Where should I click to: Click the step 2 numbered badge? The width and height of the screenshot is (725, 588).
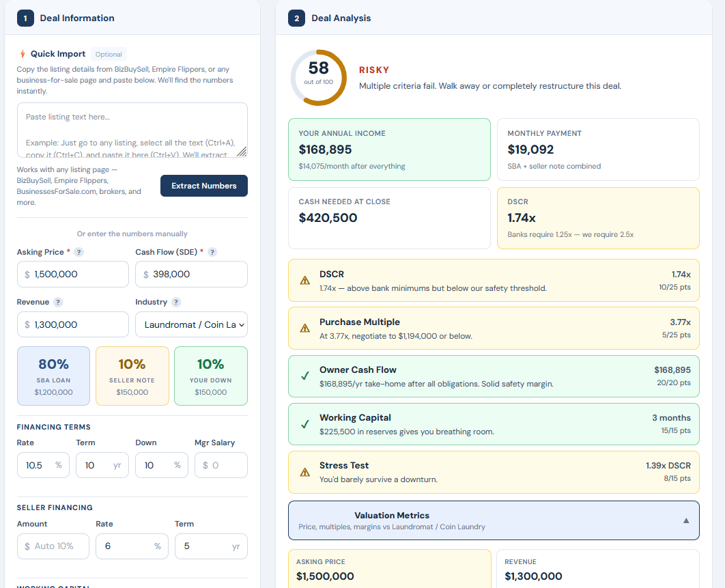(x=296, y=18)
